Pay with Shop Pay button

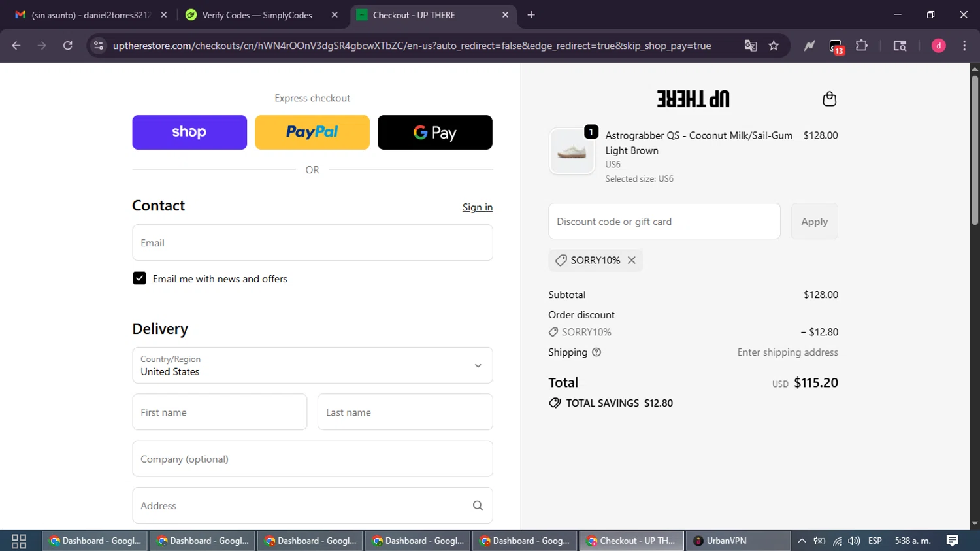[x=189, y=132]
